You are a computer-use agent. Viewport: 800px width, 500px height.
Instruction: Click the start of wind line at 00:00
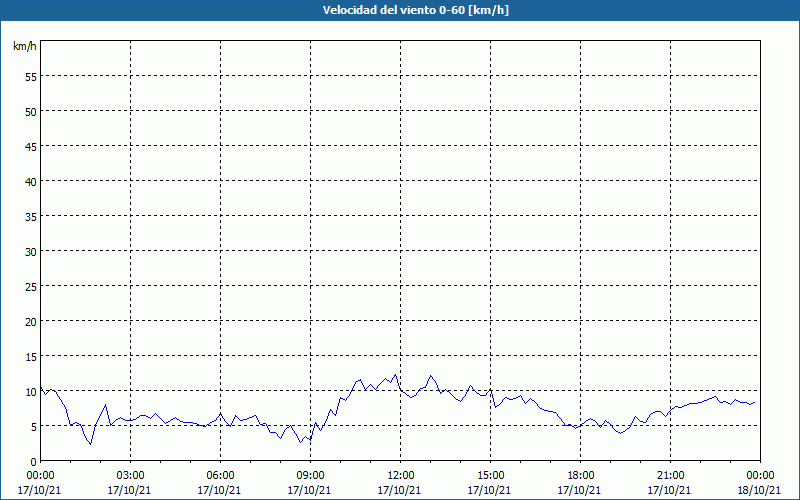[x=41, y=388]
